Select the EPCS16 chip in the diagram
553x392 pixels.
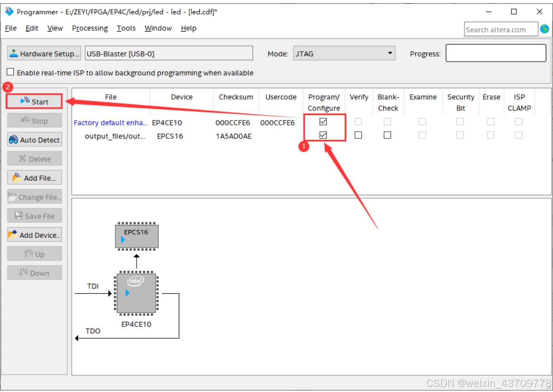coord(137,236)
